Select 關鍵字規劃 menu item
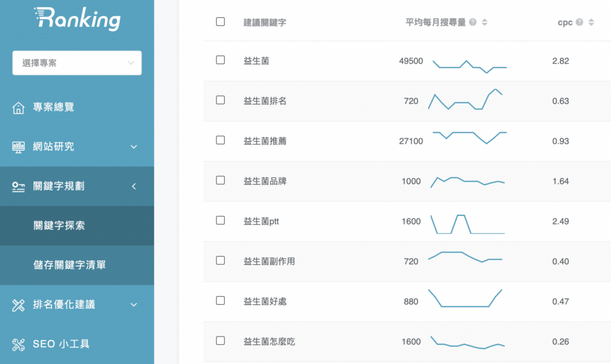 tap(77, 186)
